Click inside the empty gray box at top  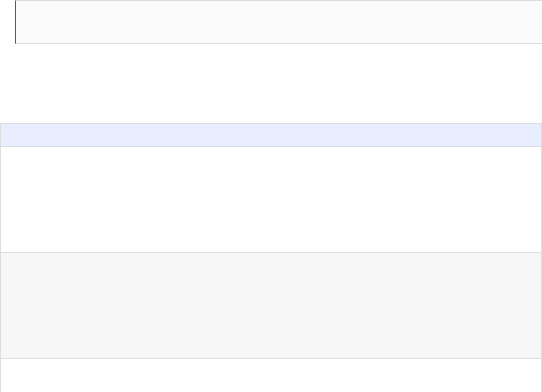click(x=188, y=22)
